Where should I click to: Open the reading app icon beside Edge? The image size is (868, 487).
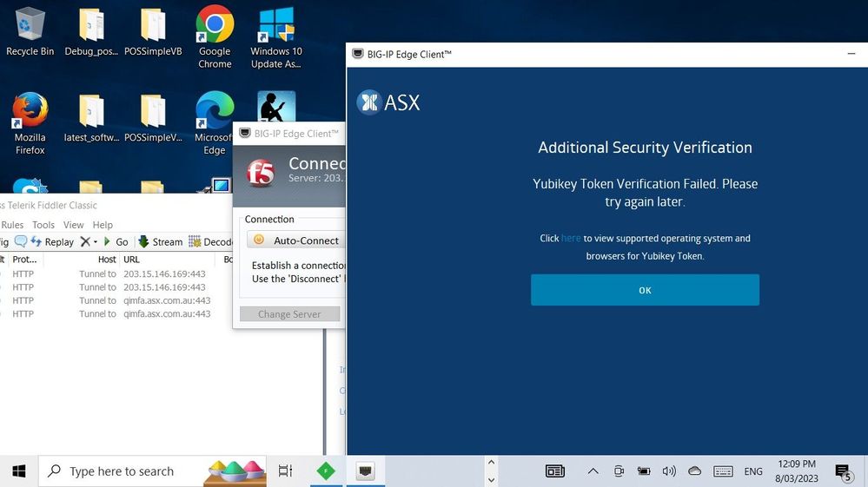tap(276, 107)
